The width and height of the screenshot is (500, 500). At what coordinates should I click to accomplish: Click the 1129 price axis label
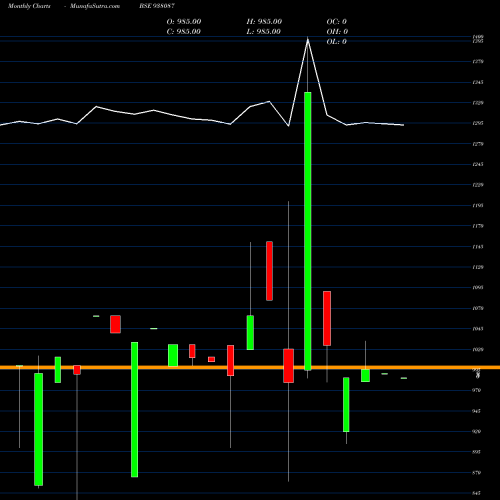(478, 267)
